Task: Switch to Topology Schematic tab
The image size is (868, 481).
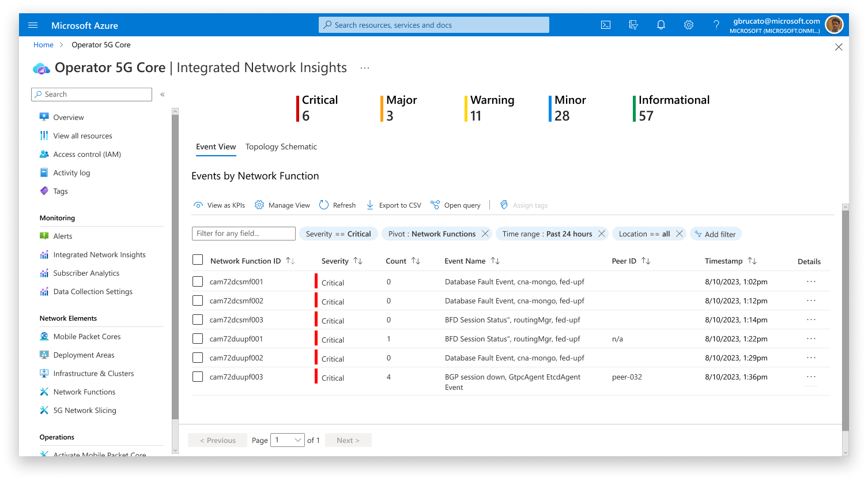Action: click(281, 146)
